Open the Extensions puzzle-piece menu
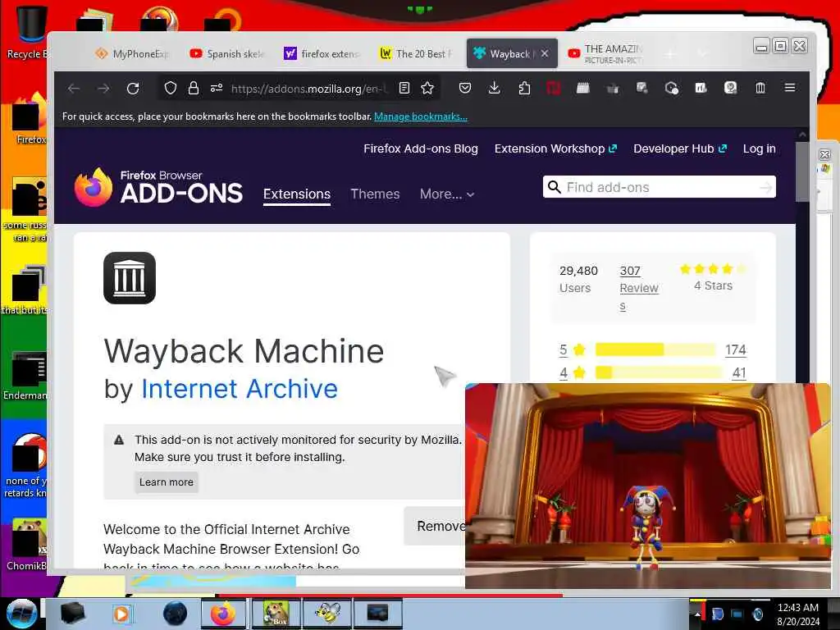Image resolution: width=840 pixels, height=630 pixels. pyautogui.click(x=524, y=89)
